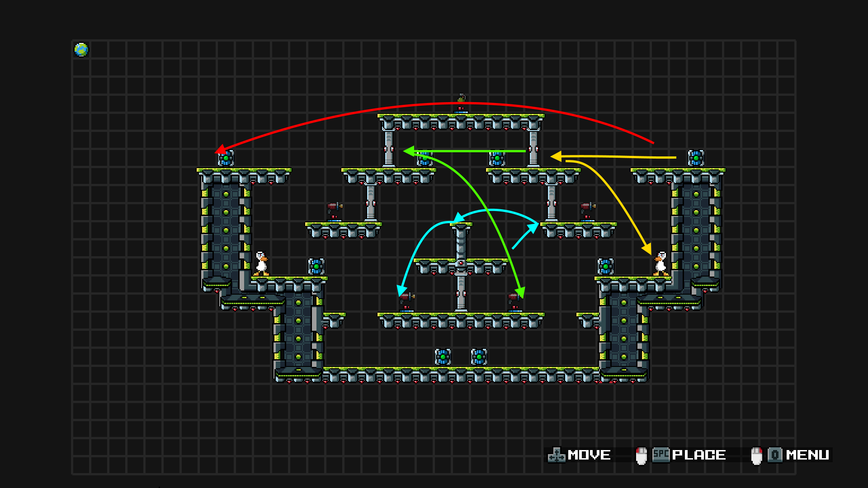The height and width of the screenshot is (488, 868).
Task: Click the left item spawner on bottom floor
Action: pos(443,357)
